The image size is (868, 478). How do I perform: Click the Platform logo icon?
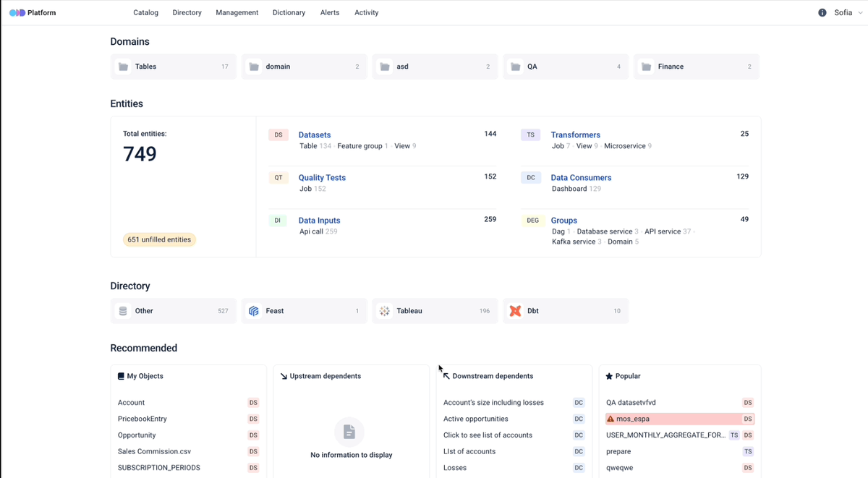[x=17, y=12]
